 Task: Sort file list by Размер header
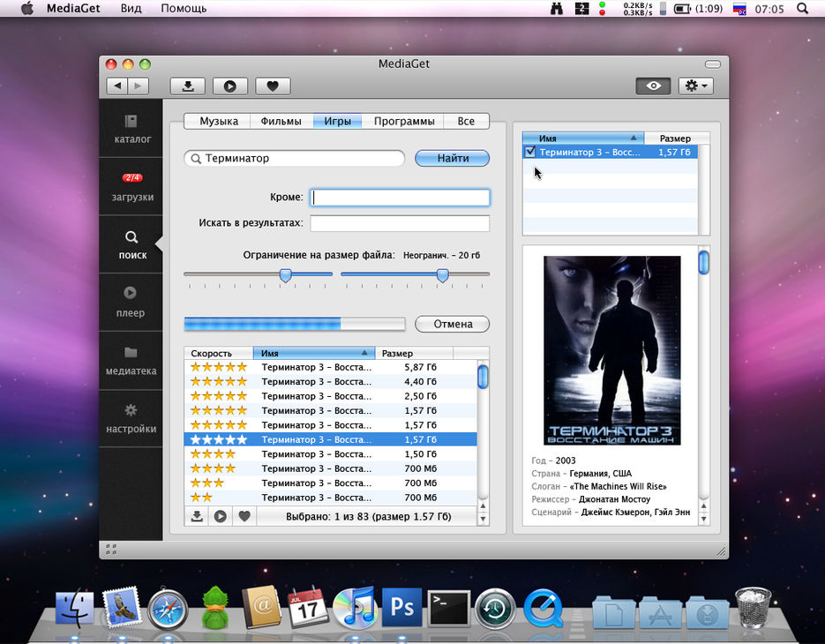click(677, 139)
